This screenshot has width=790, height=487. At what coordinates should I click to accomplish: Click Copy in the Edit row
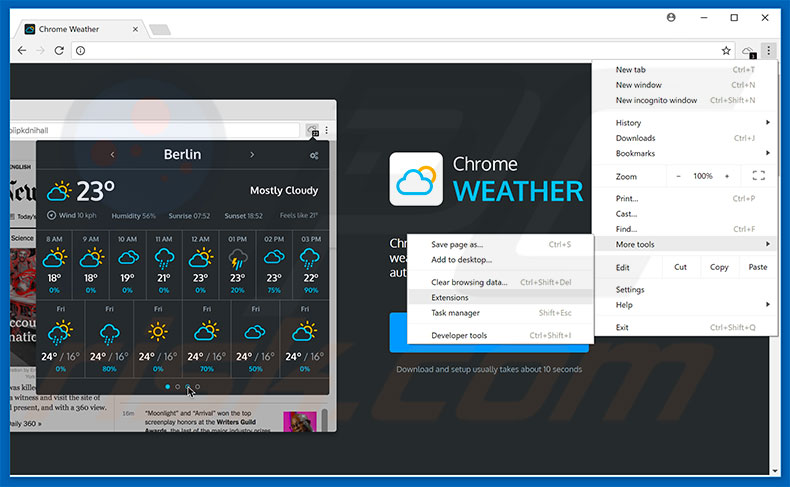(719, 267)
